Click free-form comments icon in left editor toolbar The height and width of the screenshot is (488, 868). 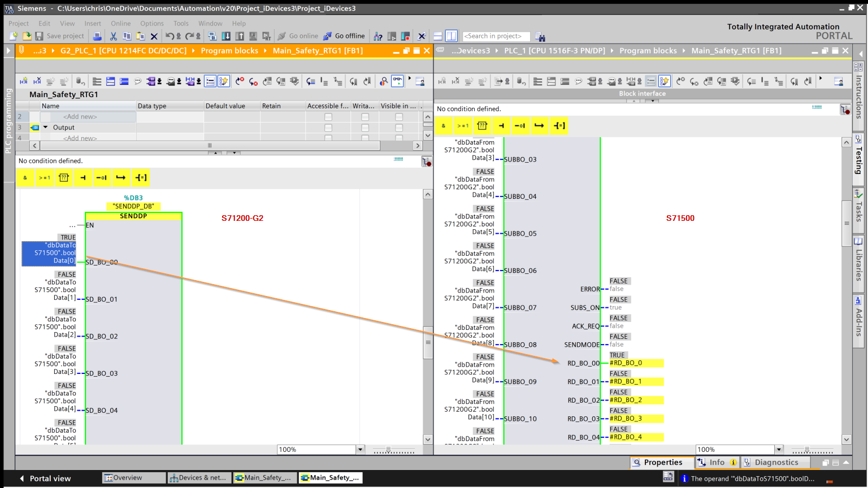pos(138,81)
